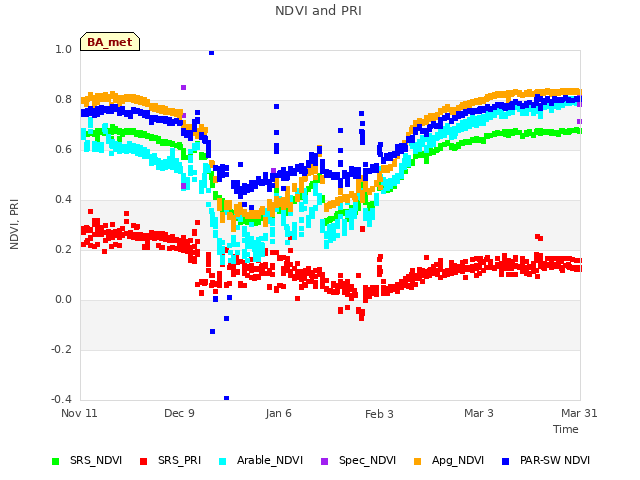Click the -0.2 y-axis tick label
This screenshot has height=480, width=640.
(x=61, y=349)
